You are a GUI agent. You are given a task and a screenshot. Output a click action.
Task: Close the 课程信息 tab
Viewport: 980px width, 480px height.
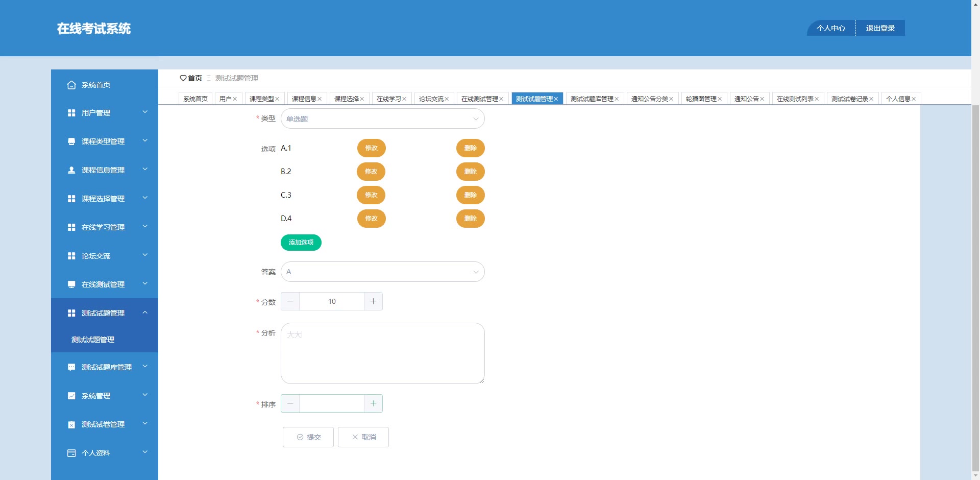[x=320, y=99]
